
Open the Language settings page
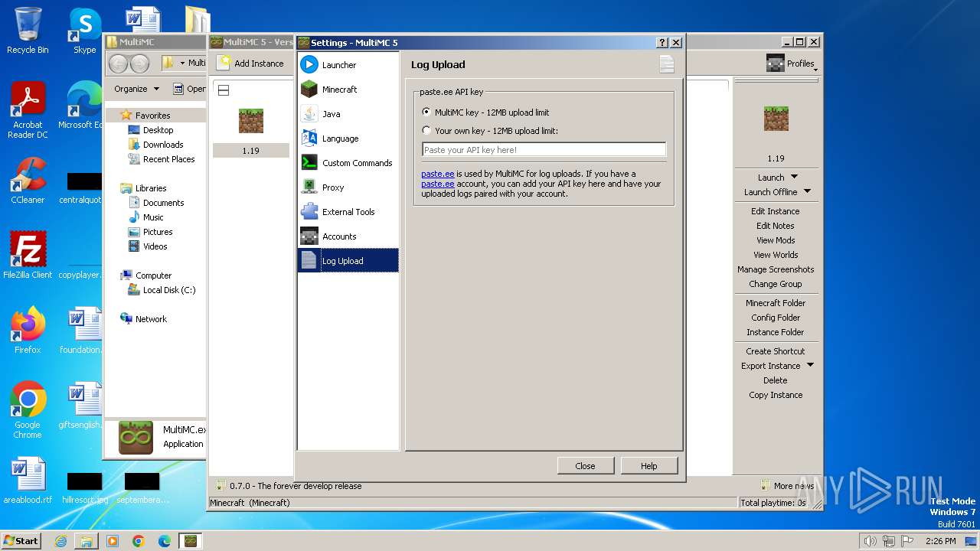click(348, 139)
